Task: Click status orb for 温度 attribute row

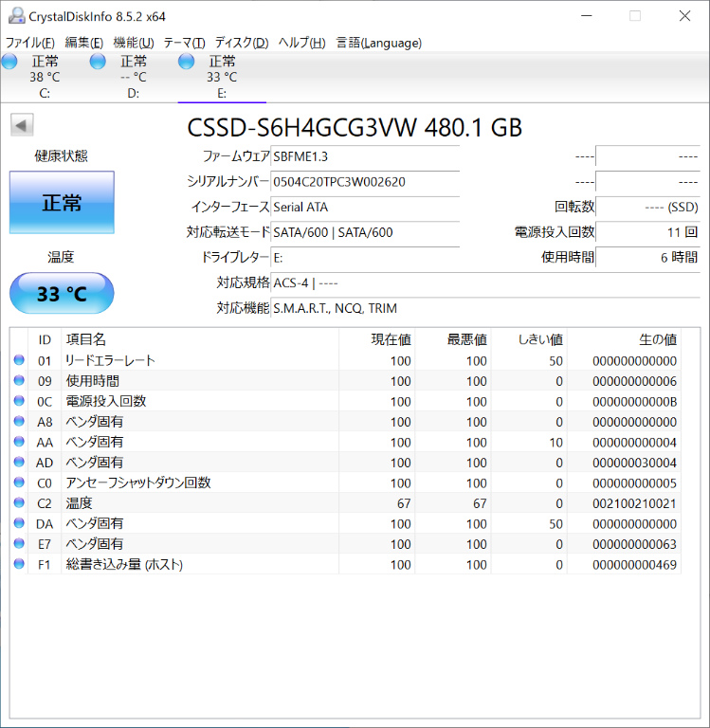Action: 19,503
